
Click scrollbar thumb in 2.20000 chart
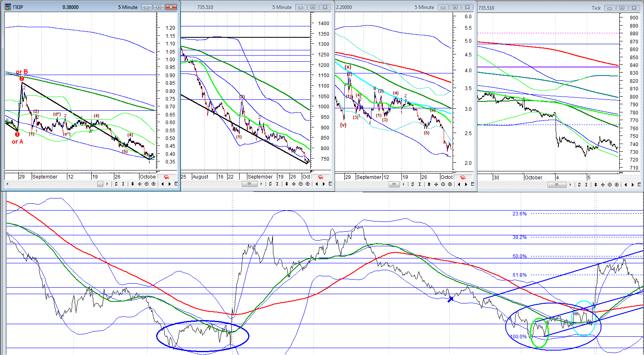coord(394,184)
